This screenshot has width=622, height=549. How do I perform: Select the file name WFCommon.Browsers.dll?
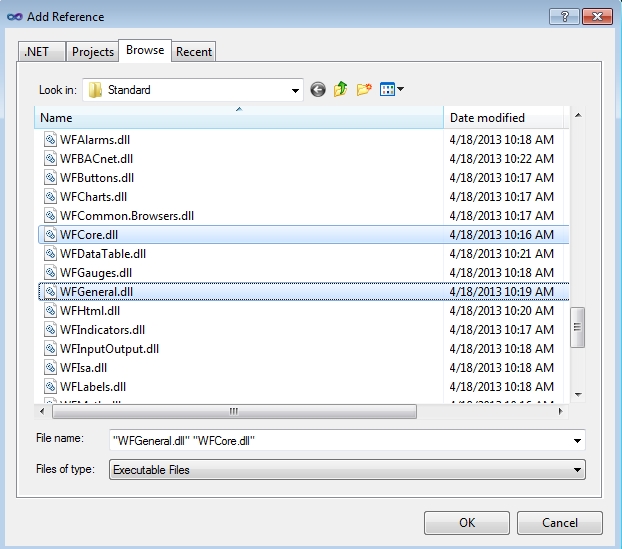coord(127,216)
